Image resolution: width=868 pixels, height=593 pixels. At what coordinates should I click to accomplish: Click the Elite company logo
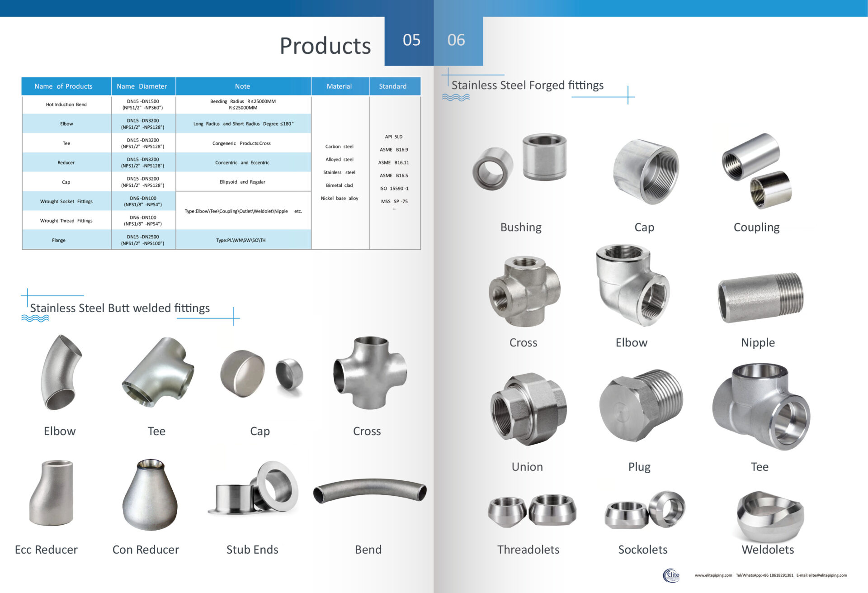[x=671, y=575]
